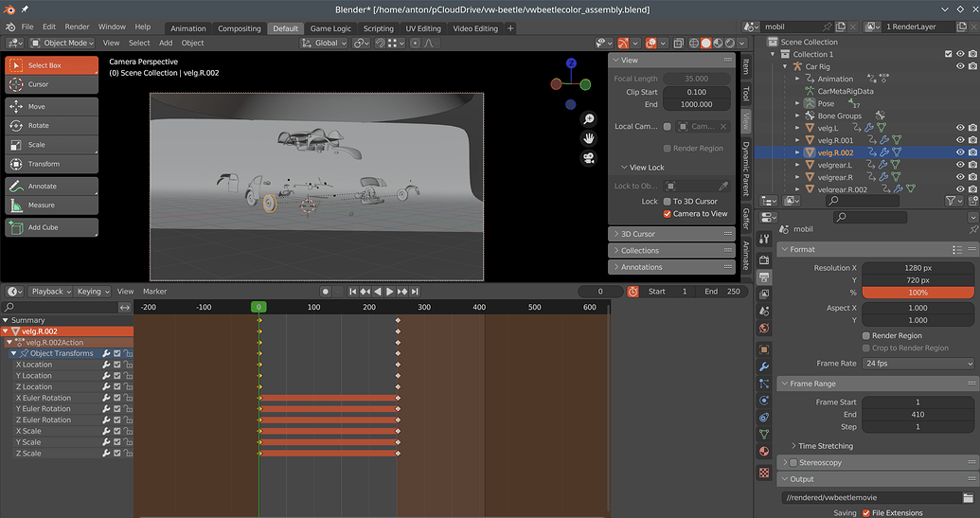Uncheck File Extensions checkbox
Viewport: 980px width, 518px height.
point(866,513)
